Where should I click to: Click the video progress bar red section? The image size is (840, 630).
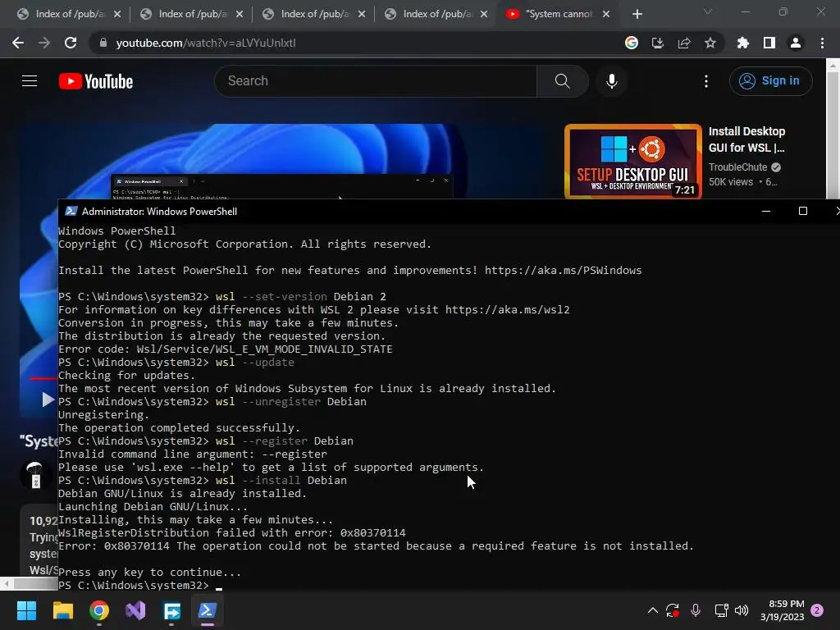[x=43, y=378]
